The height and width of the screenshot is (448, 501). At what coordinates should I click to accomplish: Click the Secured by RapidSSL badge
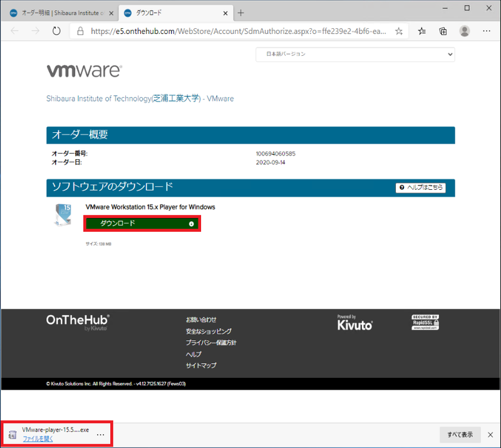(x=425, y=322)
